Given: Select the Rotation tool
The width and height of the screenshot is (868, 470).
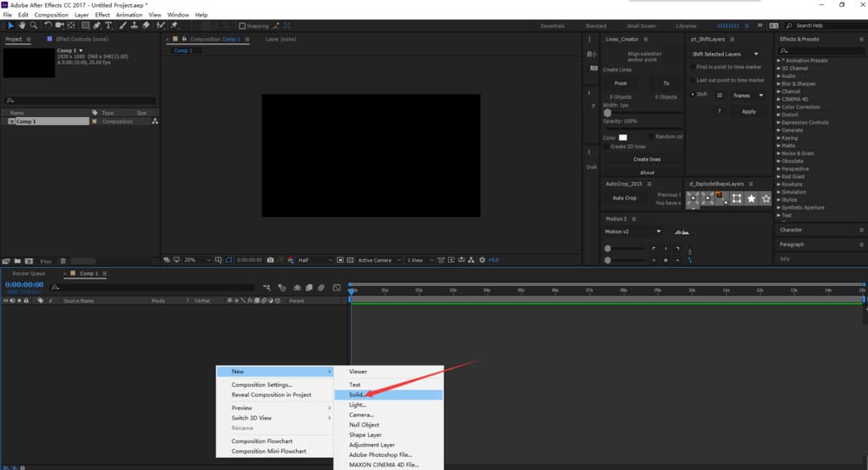Looking at the screenshot, I should point(47,26).
